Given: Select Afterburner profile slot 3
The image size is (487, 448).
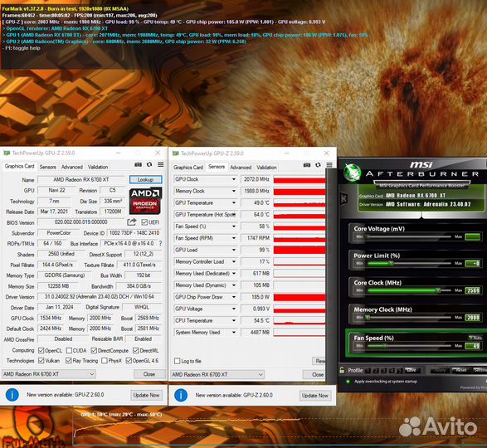Looking at the screenshot, I should [383, 370].
